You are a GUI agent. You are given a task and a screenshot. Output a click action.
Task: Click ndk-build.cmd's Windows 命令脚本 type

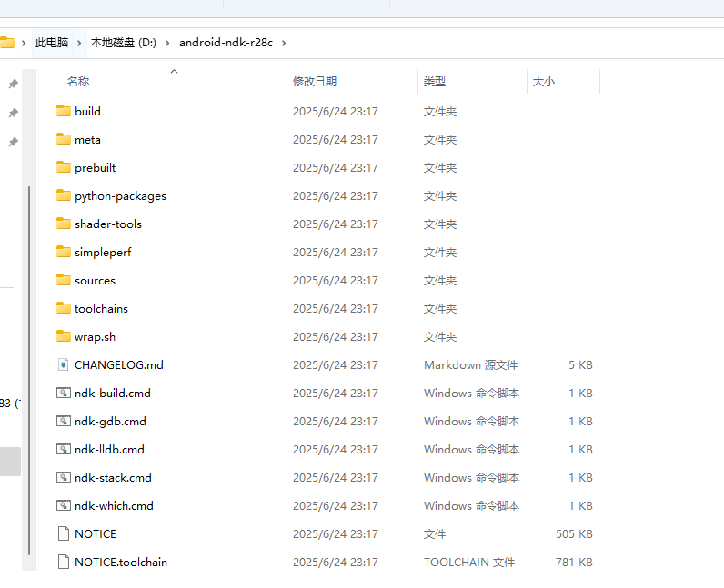[x=471, y=393]
